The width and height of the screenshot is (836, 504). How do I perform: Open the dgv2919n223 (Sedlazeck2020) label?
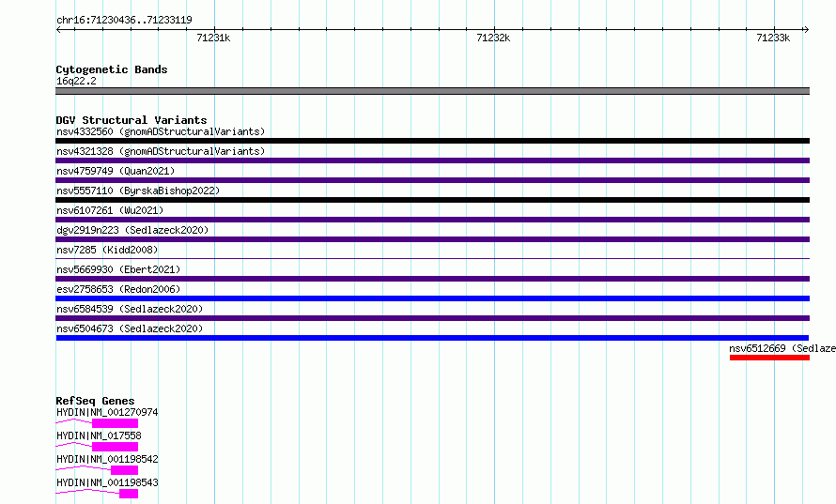pos(132,230)
